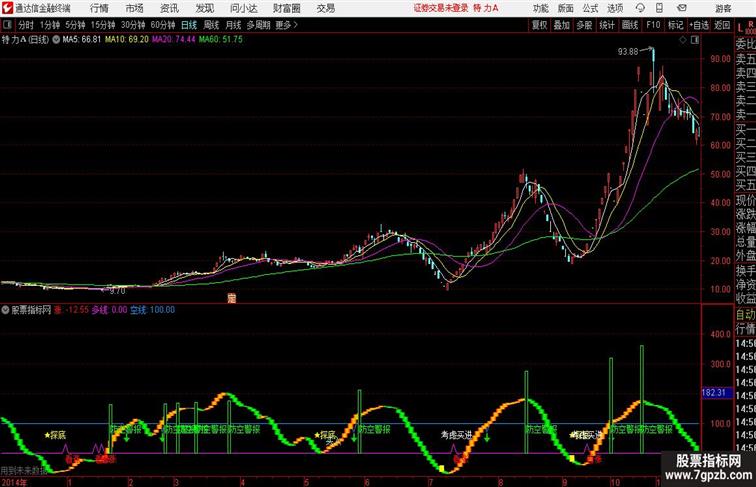The width and height of the screenshot is (756, 487).
Task: Click the 考虑买进 signal before the 7 month mark
Action: click(x=456, y=435)
